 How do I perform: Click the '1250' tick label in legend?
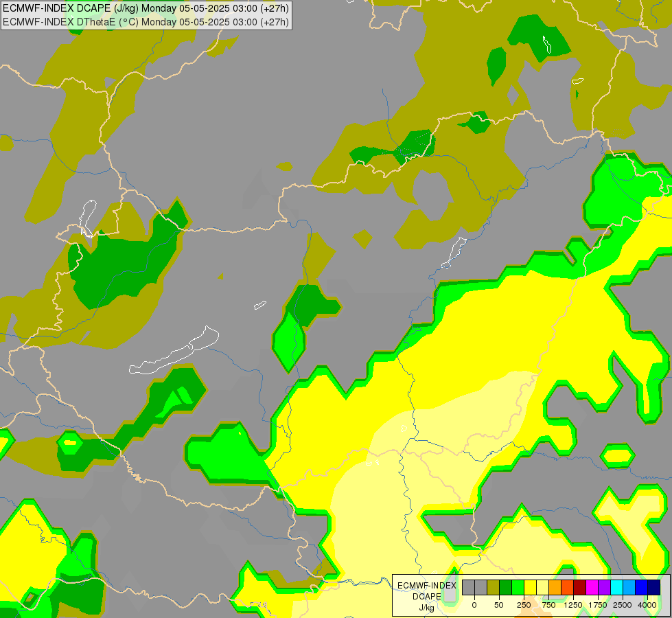click(573, 605)
